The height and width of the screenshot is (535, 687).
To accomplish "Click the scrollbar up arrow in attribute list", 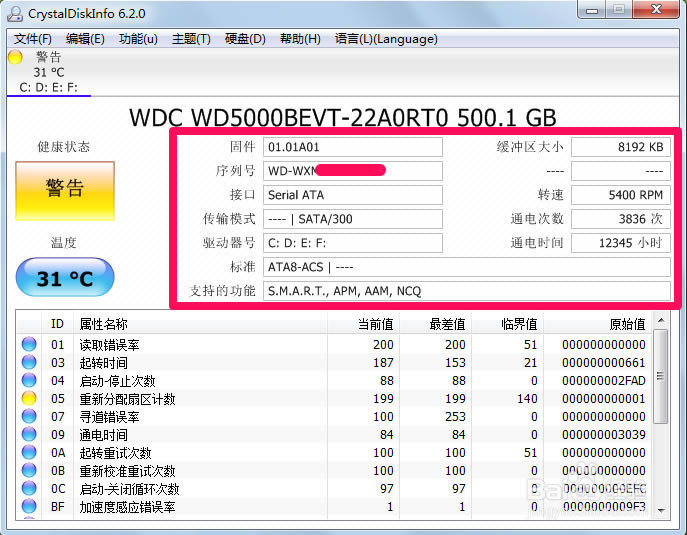I will pos(661,321).
